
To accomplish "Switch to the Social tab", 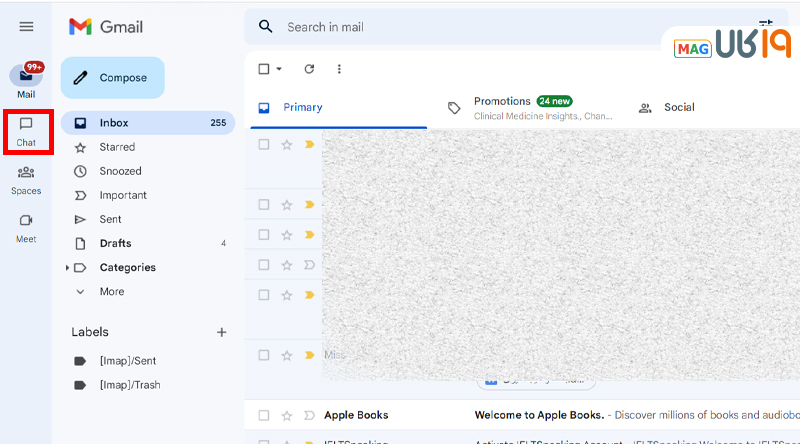I will [x=678, y=108].
